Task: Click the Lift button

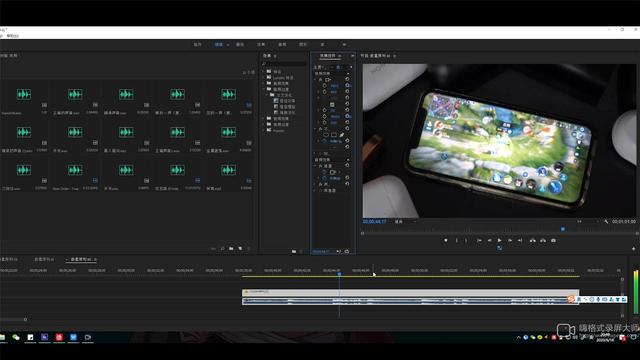Action: tap(533, 240)
